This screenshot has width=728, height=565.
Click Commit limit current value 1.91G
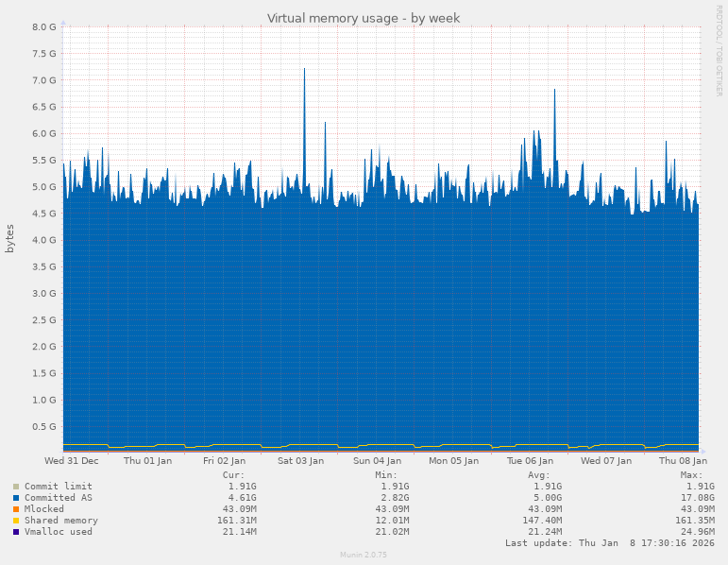(x=242, y=486)
